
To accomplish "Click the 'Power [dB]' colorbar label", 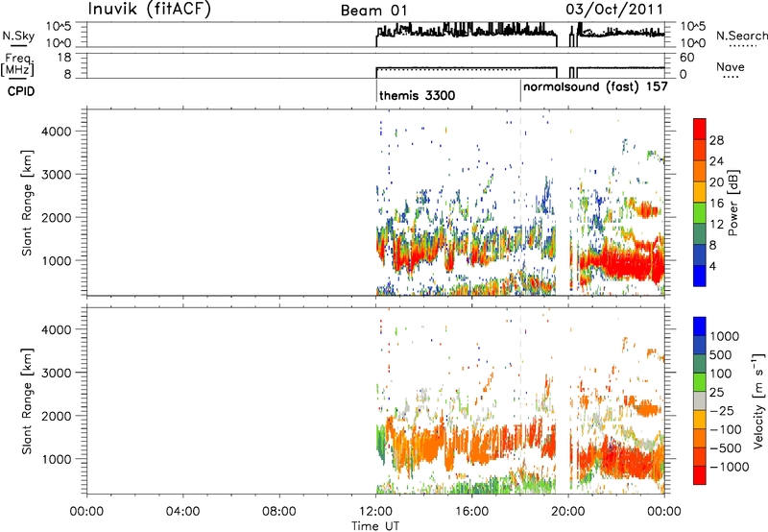I will (x=732, y=203).
